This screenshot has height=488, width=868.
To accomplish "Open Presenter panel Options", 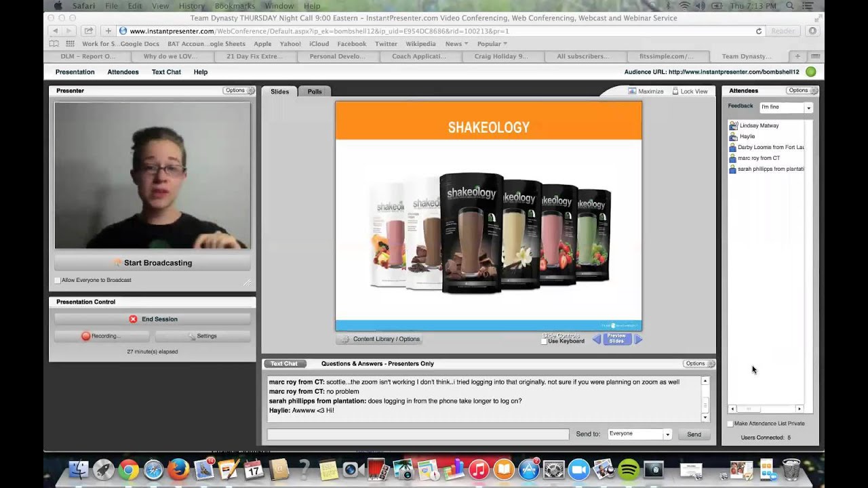I will 239,90.
